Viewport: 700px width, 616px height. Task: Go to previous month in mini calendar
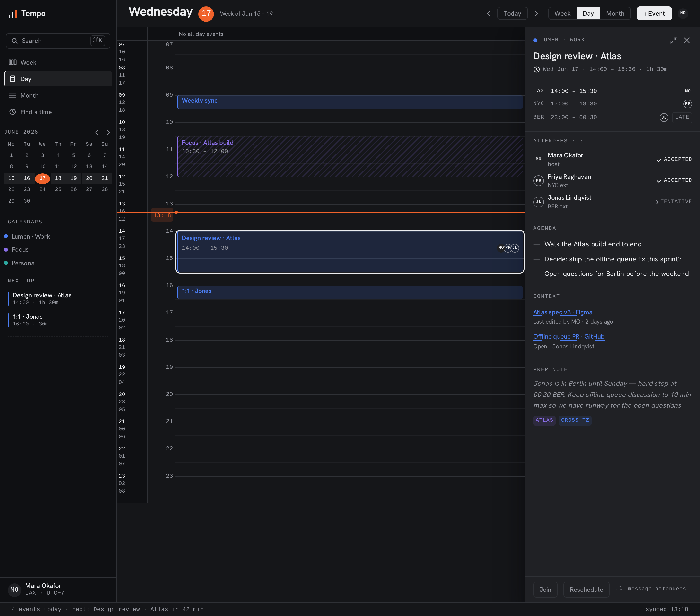[97, 132]
